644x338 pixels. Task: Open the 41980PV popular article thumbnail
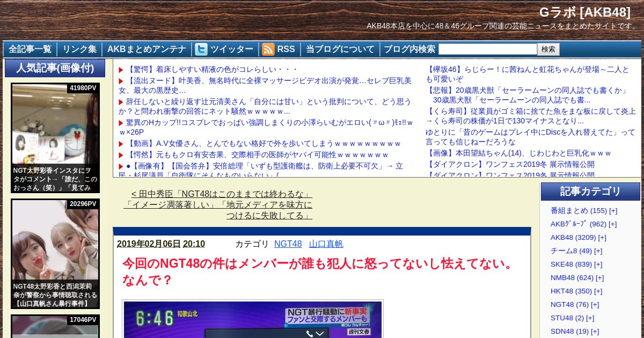55,138
